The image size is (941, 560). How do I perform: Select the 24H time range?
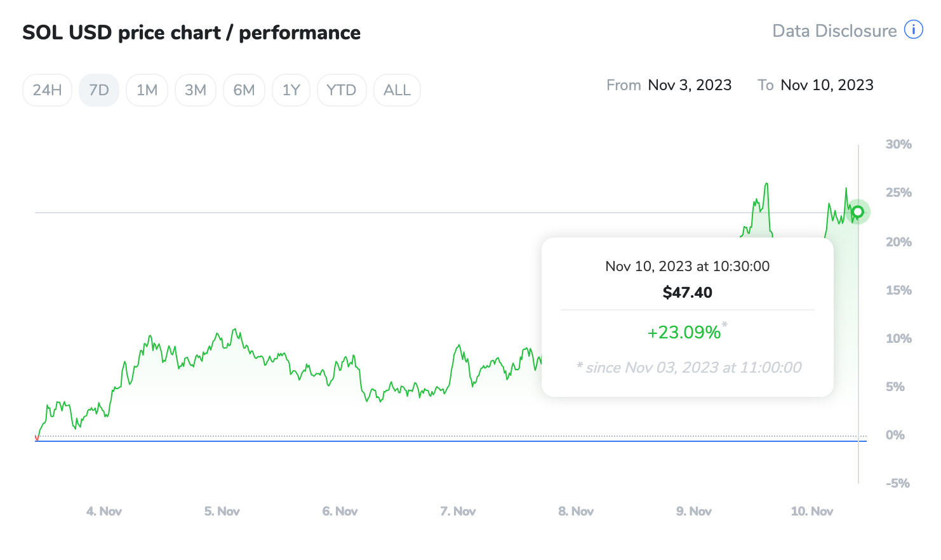48,90
